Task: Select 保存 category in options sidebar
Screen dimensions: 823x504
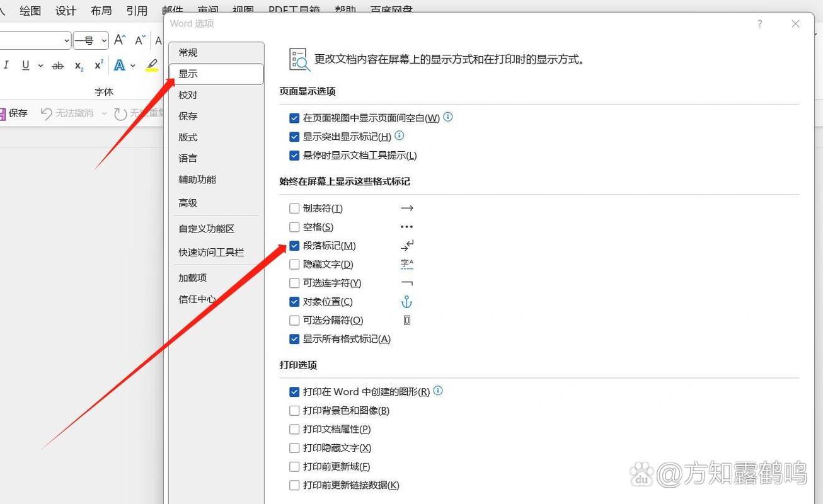Action: [x=216, y=116]
